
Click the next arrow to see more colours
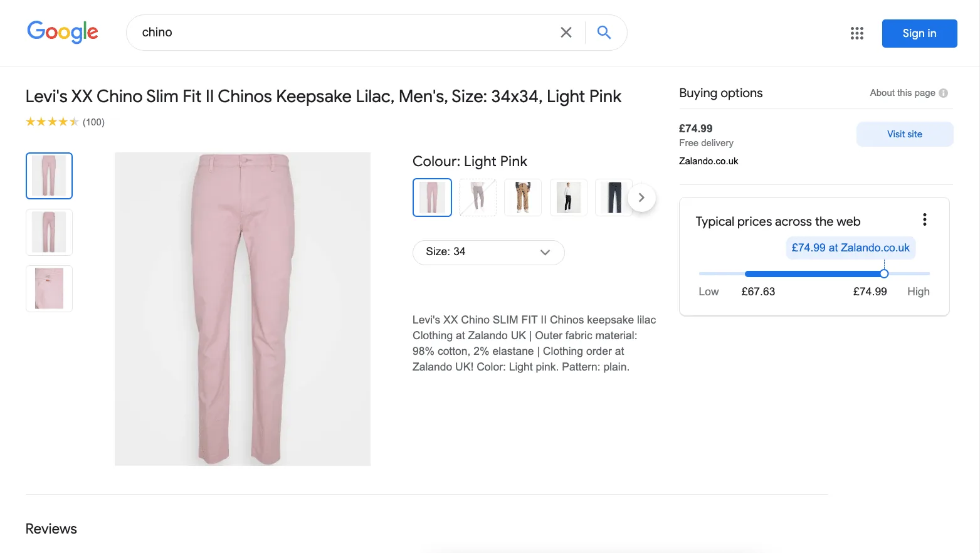642,197
